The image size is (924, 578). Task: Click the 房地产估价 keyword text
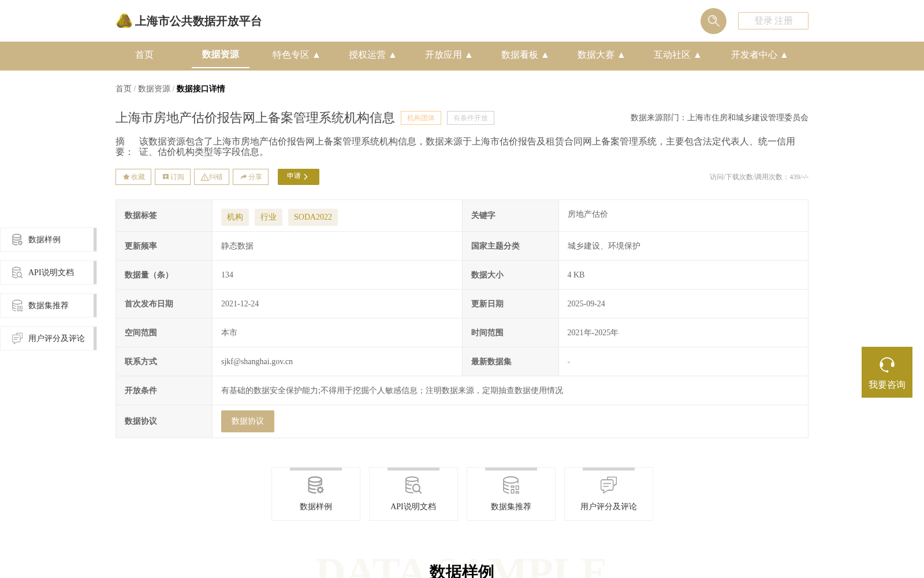tap(587, 214)
